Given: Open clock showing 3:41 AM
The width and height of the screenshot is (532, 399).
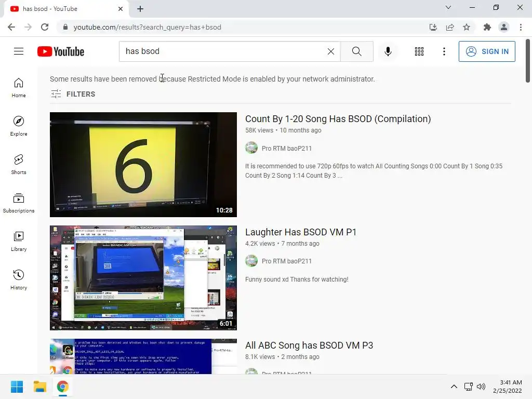Looking at the screenshot, I should coord(507,387).
